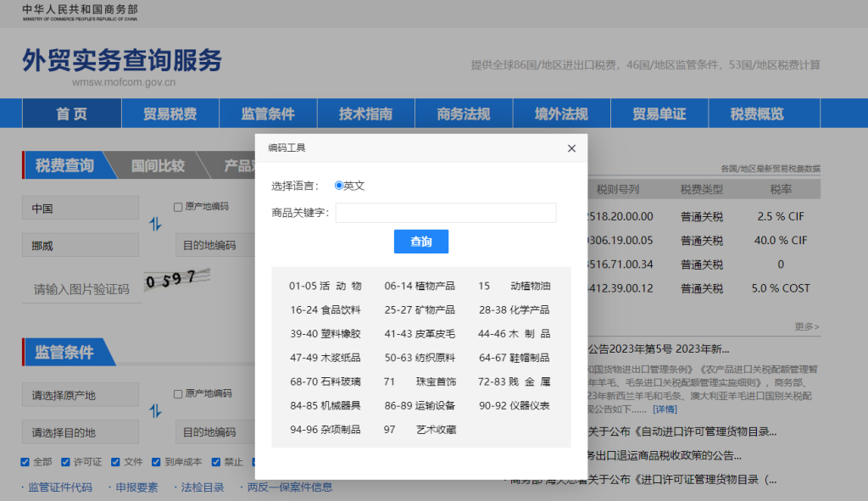Open category 16-24 食品饮料

(x=325, y=310)
